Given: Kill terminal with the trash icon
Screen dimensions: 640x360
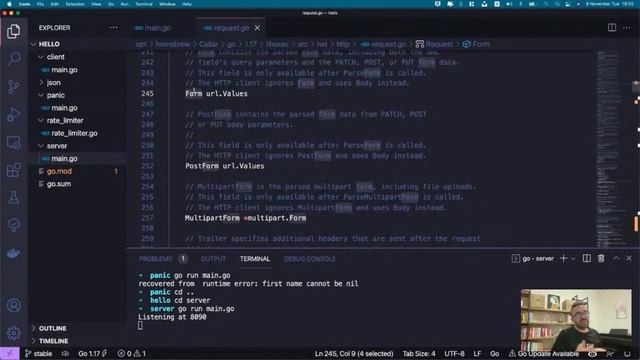Looking at the screenshot, I should tap(601, 258).
